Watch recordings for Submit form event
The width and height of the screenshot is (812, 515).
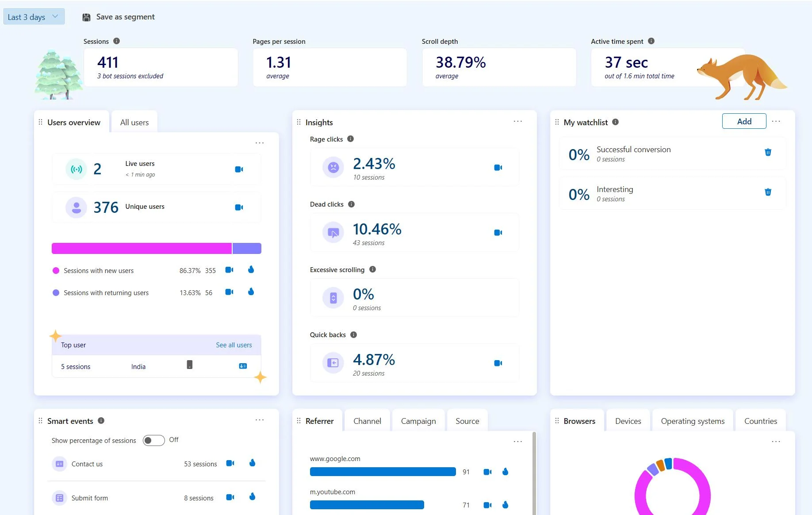pos(230,497)
